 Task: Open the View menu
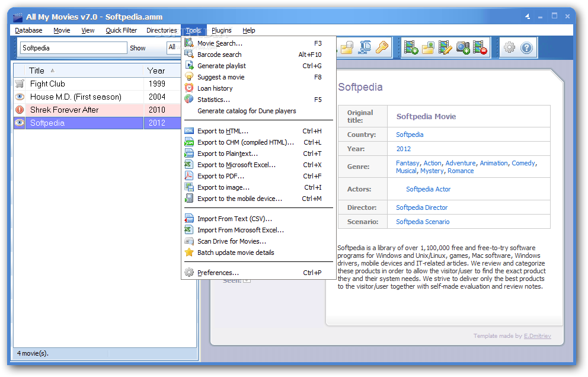tap(88, 30)
